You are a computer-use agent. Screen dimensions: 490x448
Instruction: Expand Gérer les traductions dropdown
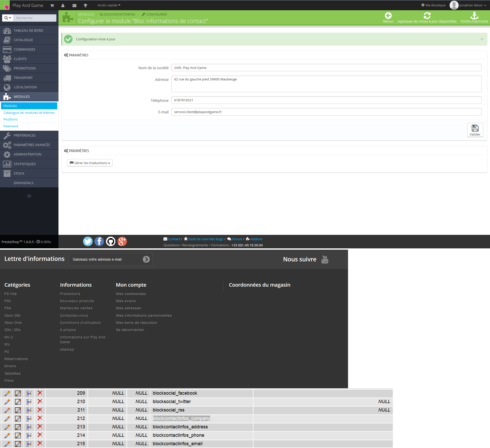[90, 163]
